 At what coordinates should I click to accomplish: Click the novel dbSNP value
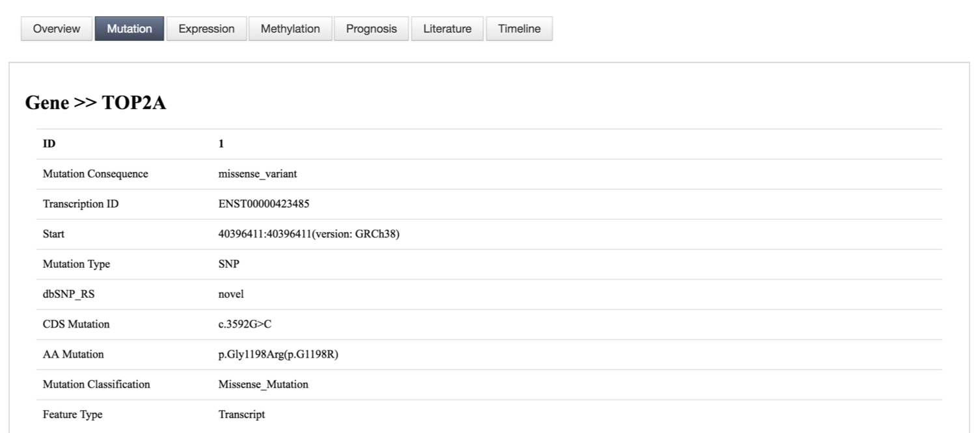231,295
